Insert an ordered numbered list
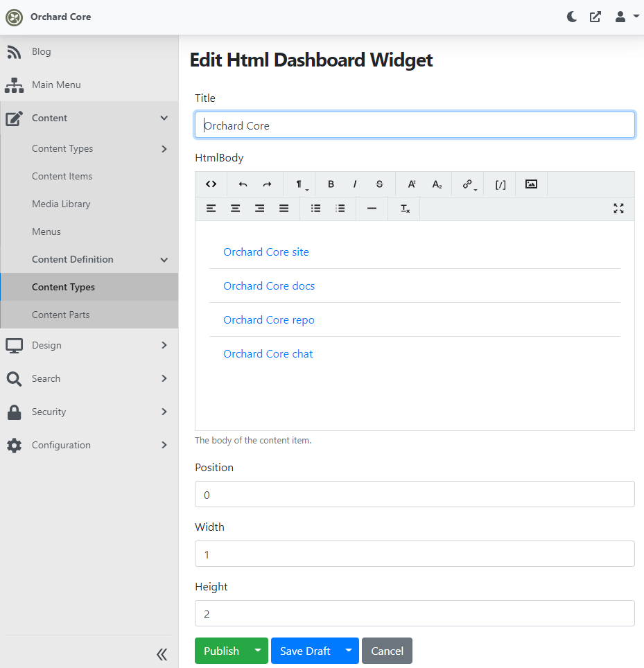 coord(340,209)
